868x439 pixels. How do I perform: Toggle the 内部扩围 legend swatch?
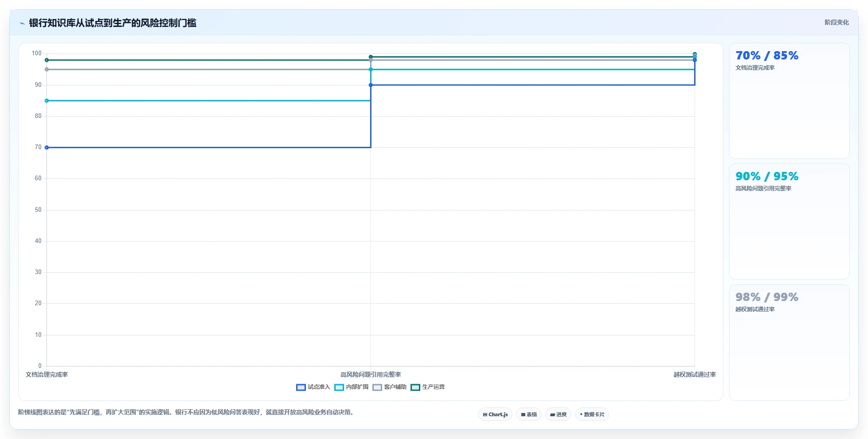pyautogui.click(x=339, y=387)
